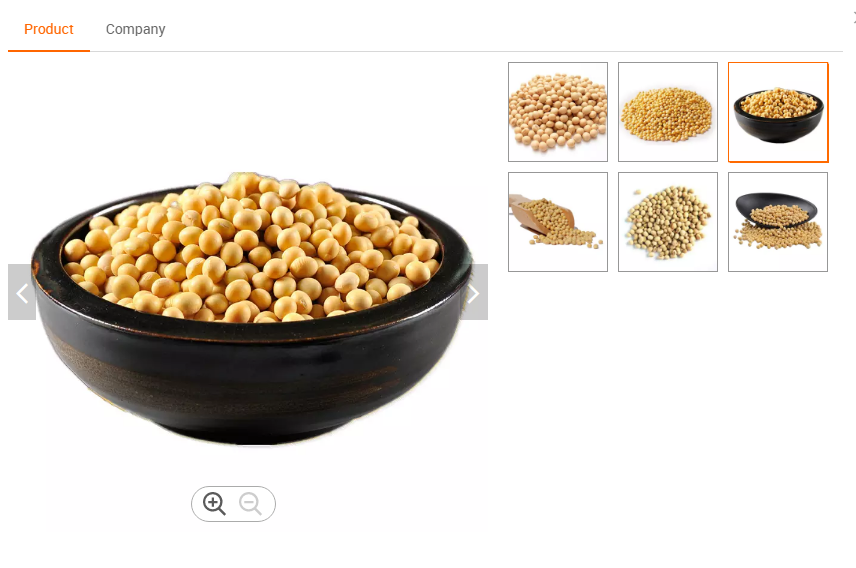The height and width of the screenshot is (568, 856).
Task: View the pale greenish soybean pile thumbnail
Action: coord(668,222)
